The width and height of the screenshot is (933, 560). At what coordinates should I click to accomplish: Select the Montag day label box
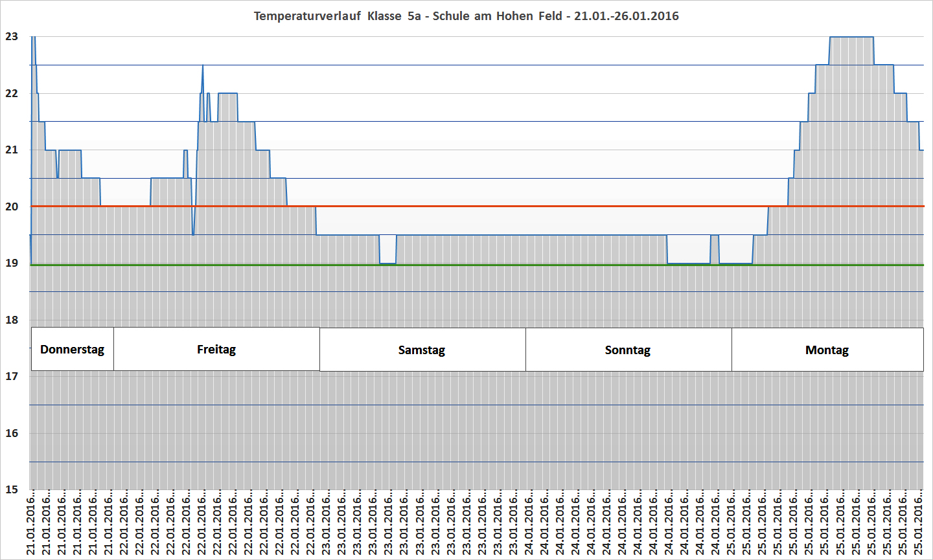pos(827,350)
